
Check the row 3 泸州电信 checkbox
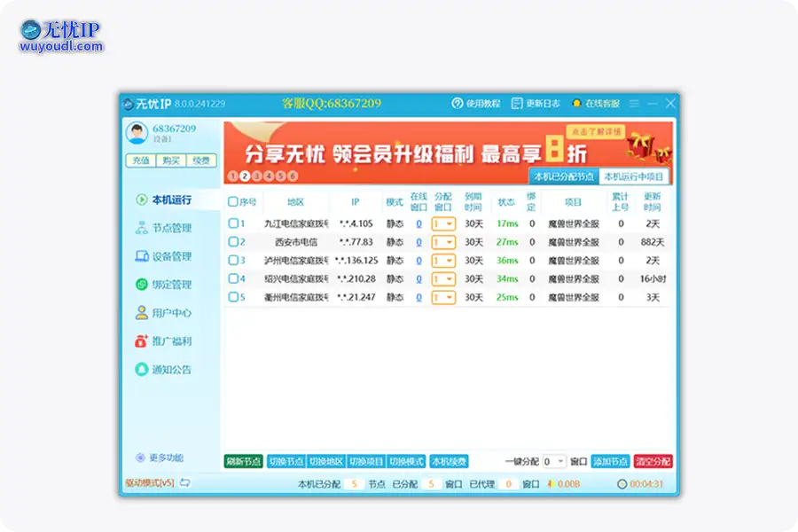click(x=232, y=260)
